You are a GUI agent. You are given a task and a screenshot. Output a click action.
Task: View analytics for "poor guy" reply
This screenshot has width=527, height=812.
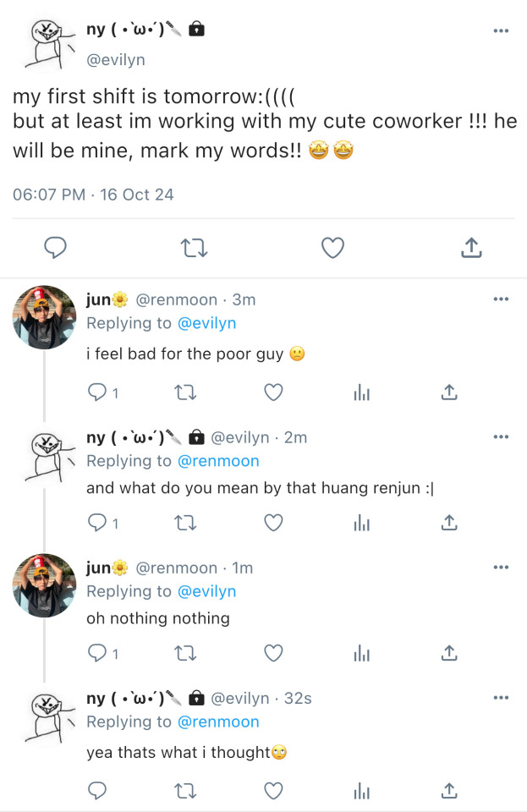click(x=362, y=392)
